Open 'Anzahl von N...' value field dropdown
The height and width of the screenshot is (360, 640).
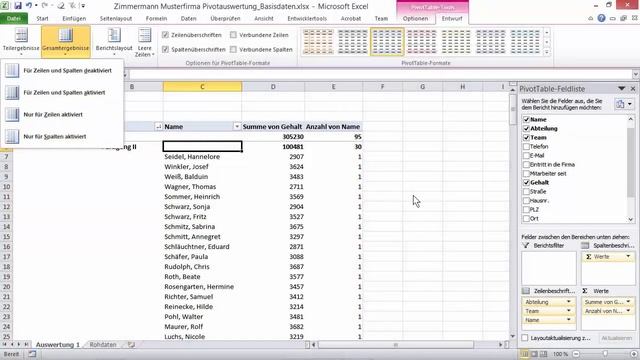click(628, 311)
